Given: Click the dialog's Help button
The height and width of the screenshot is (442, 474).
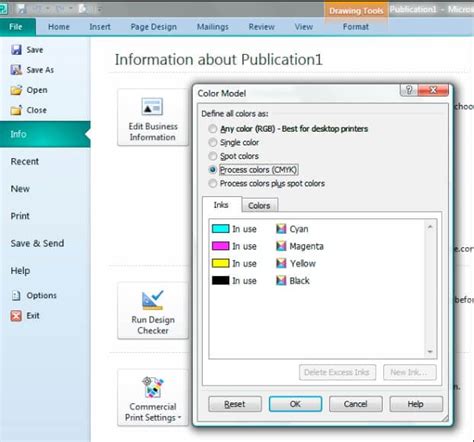Looking at the screenshot, I should (416, 404).
